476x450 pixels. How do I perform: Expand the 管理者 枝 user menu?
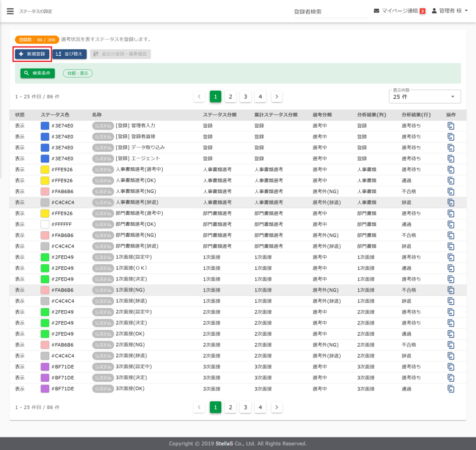450,11
